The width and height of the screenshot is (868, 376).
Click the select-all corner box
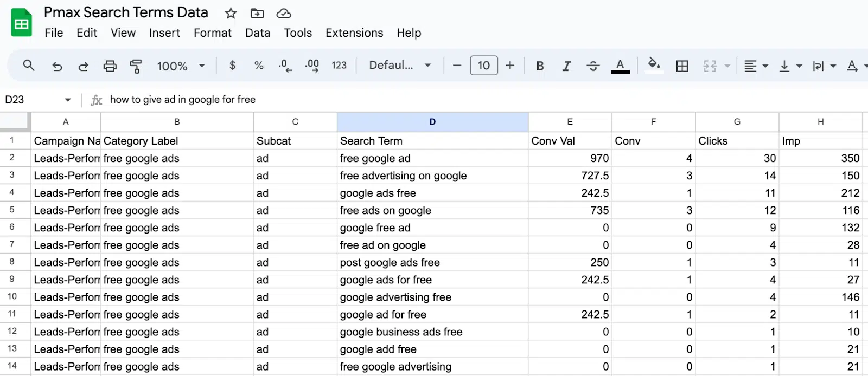click(15, 122)
